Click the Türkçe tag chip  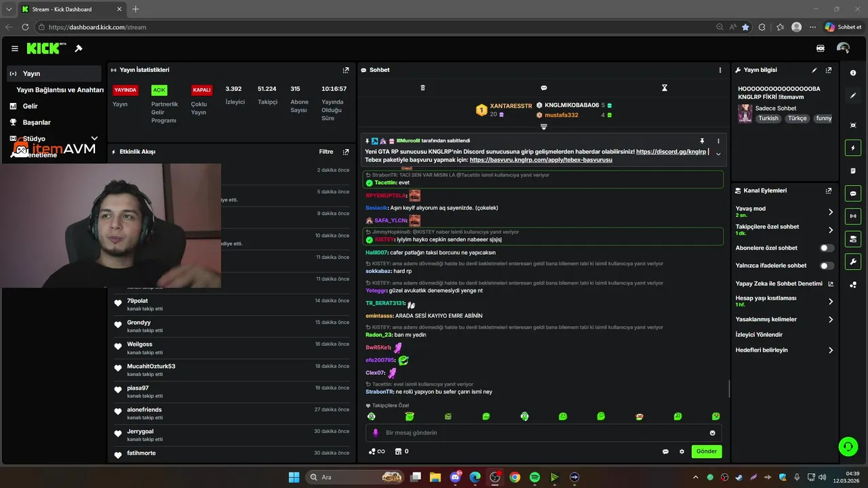(797, 118)
